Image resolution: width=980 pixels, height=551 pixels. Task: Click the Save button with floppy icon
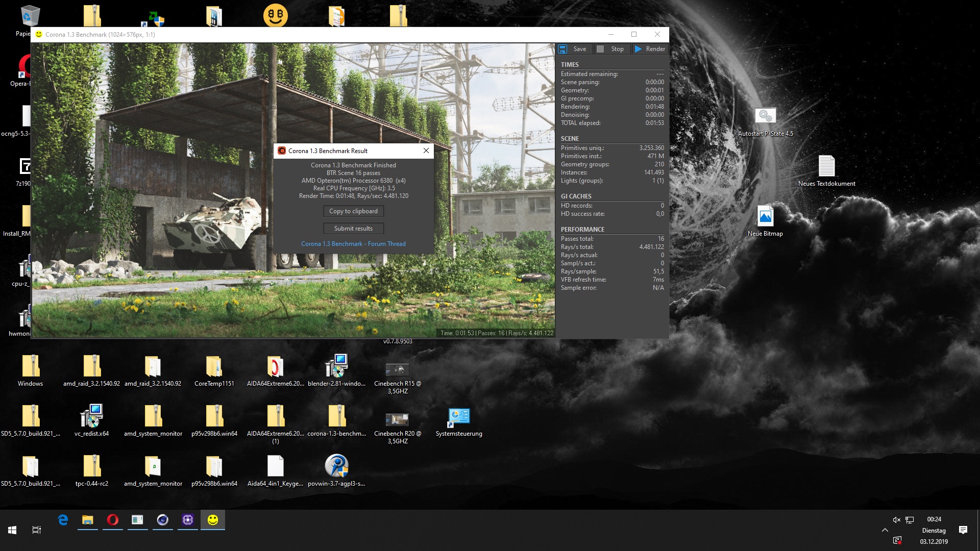(x=573, y=49)
